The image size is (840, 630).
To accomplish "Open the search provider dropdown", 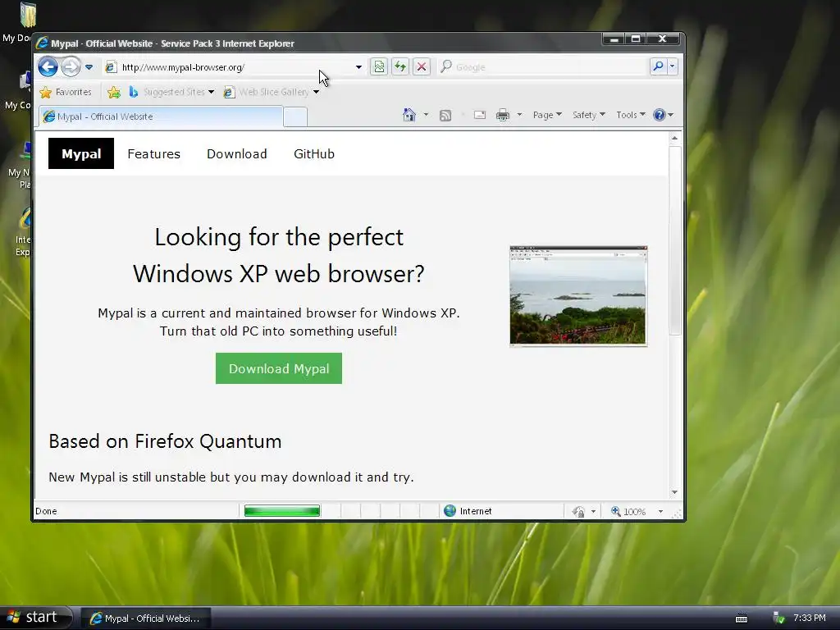I will pos(672,66).
